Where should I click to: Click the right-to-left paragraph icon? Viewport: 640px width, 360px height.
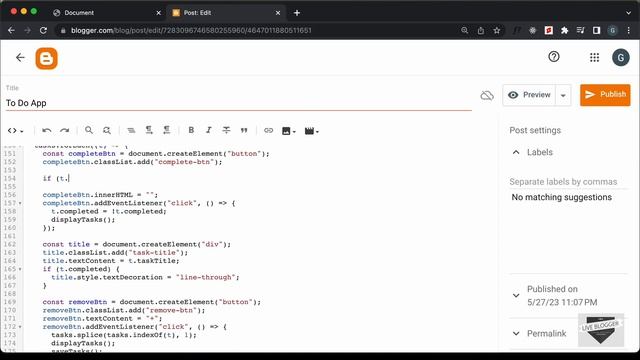pyautogui.click(x=167, y=130)
